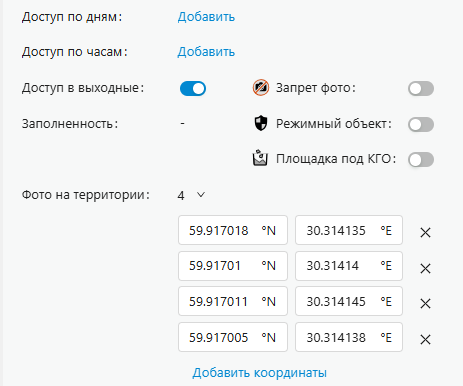Enable the Запрет фото toggle

pyautogui.click(x=421, y=89)
